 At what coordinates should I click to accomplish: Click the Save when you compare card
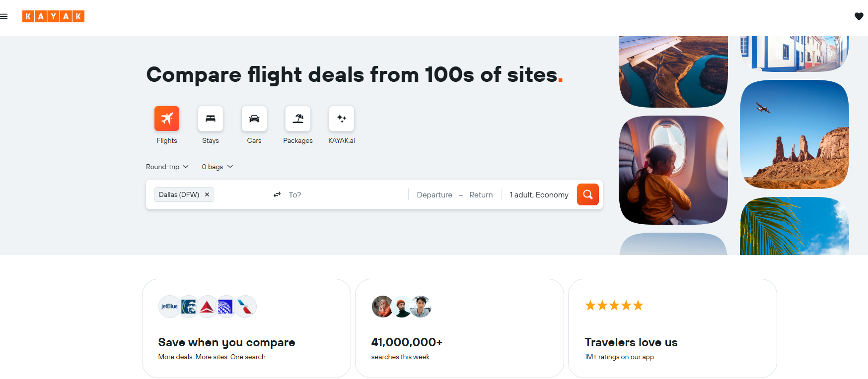246,328
